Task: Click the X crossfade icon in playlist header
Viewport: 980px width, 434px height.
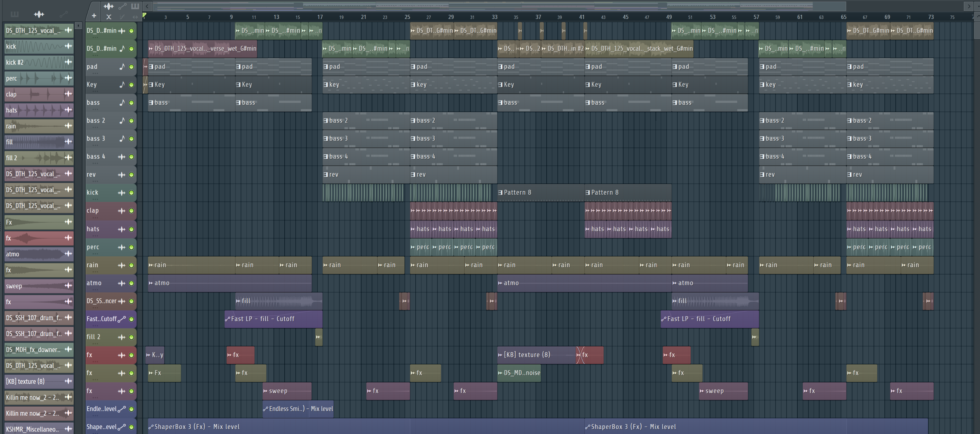Action: pyautogui.click(x=109, y=17)
